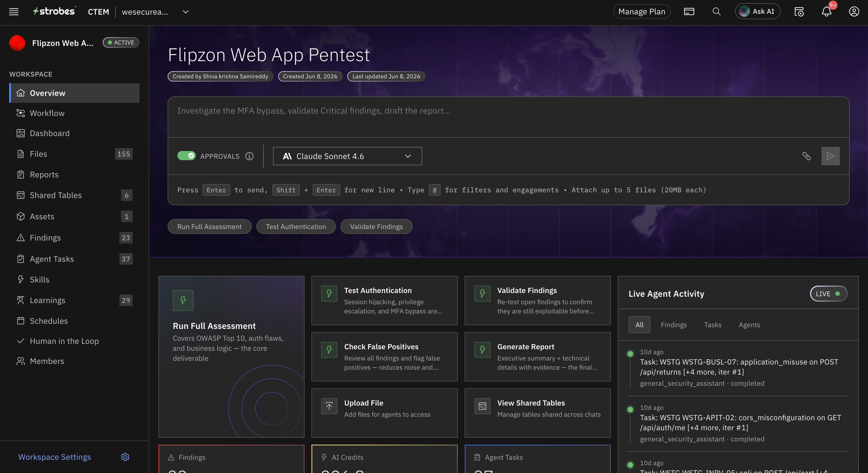The height and width of the screenshot is (473, 868).
Task: Open the Generate Report card
Action: point(537,357)
